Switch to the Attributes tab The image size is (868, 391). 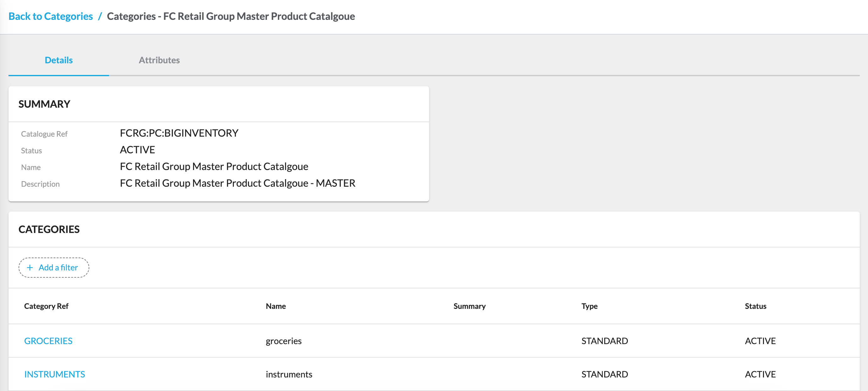coord(159,60)
